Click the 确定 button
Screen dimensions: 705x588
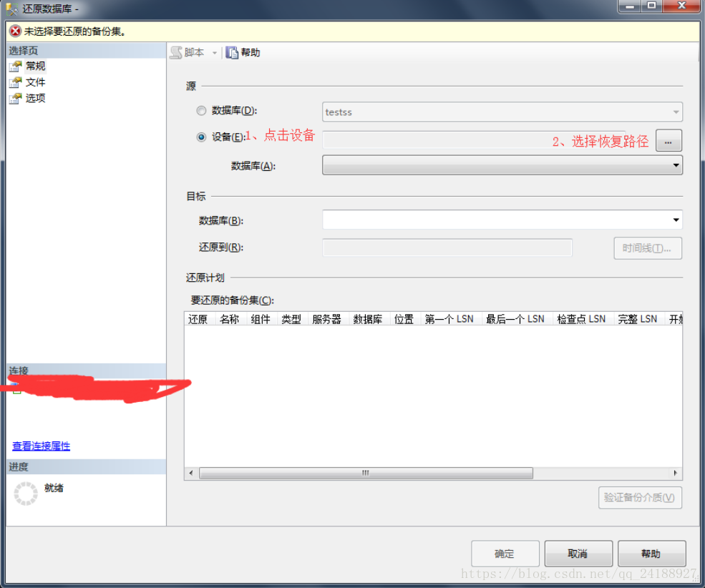coord(505,554)
